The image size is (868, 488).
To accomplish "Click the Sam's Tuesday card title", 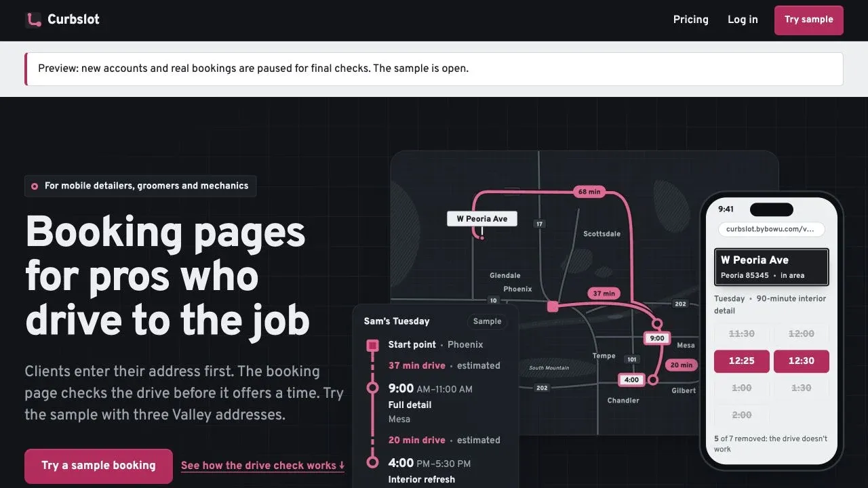I will pos(397,321).
